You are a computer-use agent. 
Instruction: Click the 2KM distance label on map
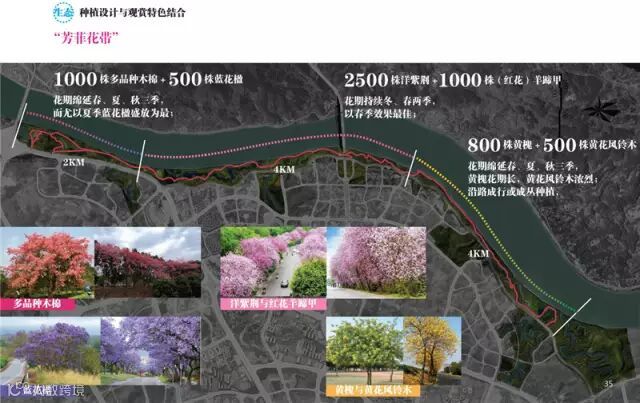pos(74,163)
